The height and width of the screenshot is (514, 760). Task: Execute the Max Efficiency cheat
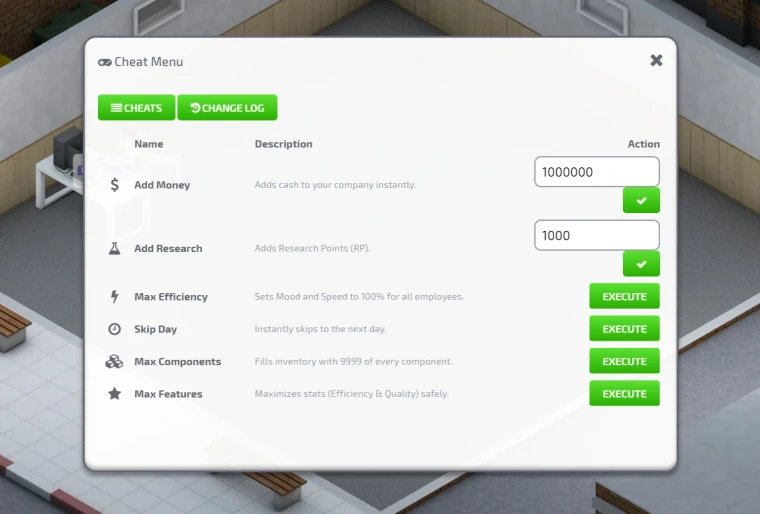coord(624,296)
